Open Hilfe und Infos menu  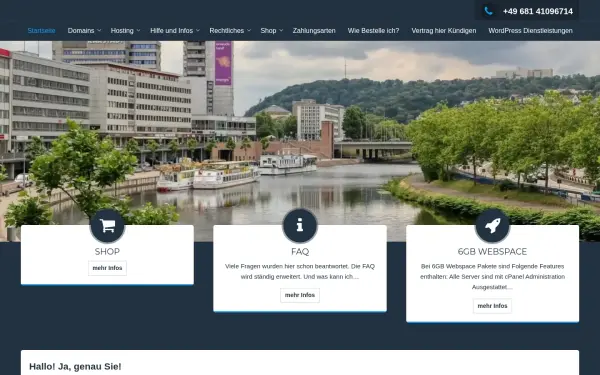click(x=171, y=31)
